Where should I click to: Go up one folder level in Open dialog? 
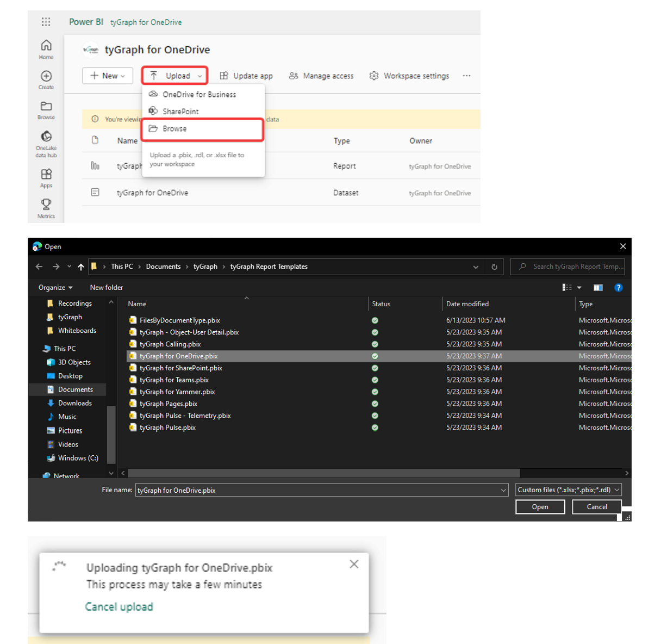pyautogui.click(x=81, y=267)
